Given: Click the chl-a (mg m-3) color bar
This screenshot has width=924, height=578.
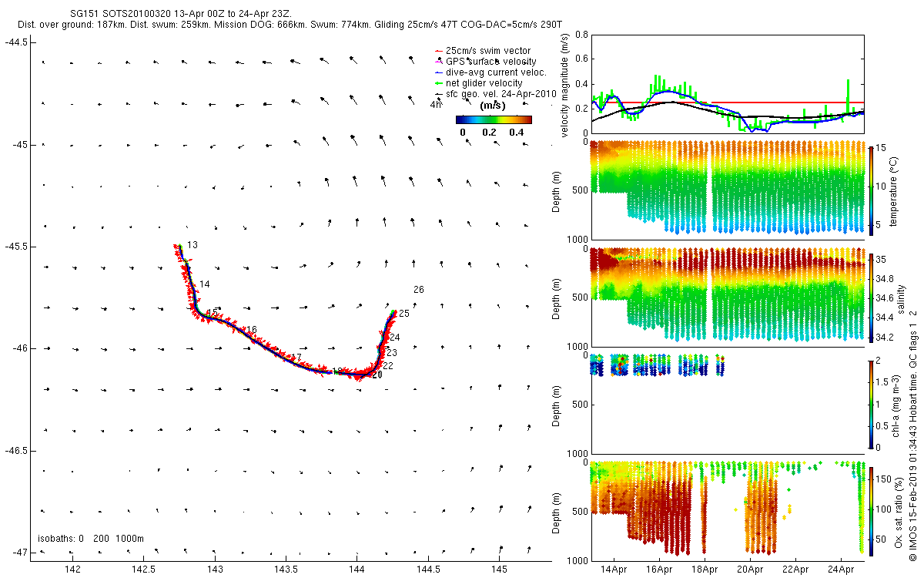Looking at the screenshot, I should [x=872, y=404].
